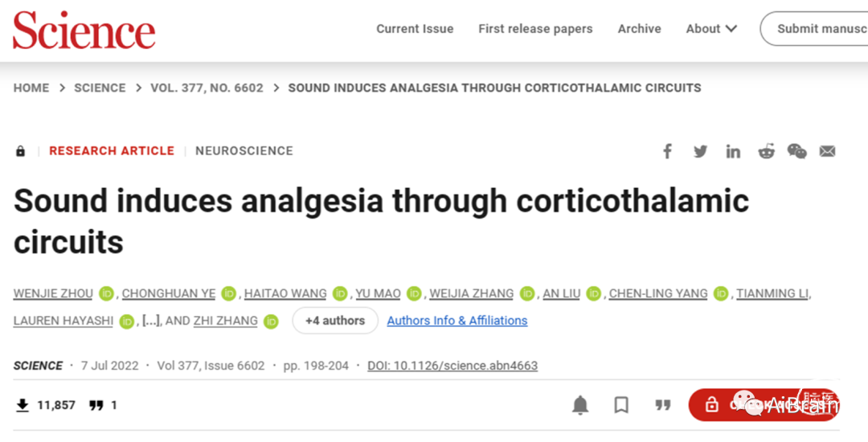
Task: Click the cite quotation icon near bookmark
Action: click(x=662, y=405)
